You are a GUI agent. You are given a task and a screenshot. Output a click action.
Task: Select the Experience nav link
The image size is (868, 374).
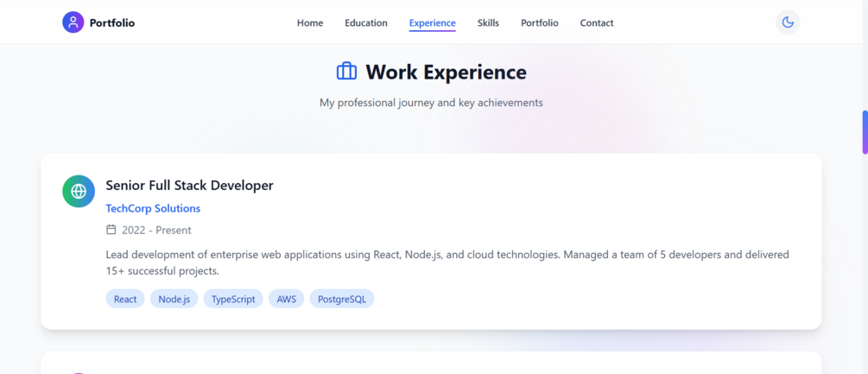433,22
